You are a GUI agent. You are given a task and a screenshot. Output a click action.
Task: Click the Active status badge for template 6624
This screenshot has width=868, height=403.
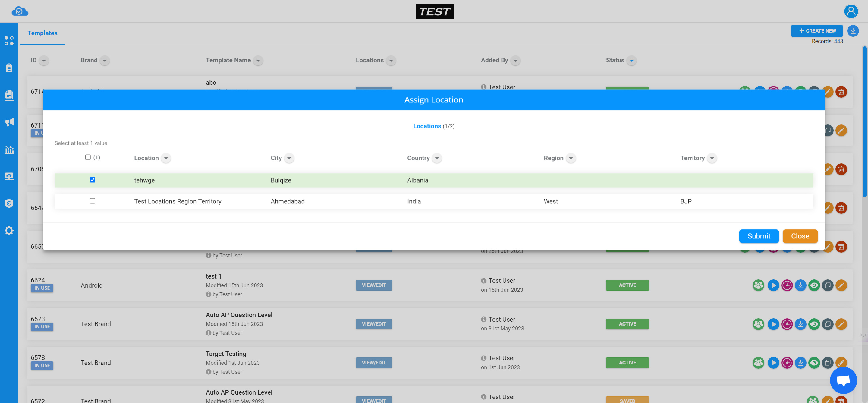pos(627,285)
